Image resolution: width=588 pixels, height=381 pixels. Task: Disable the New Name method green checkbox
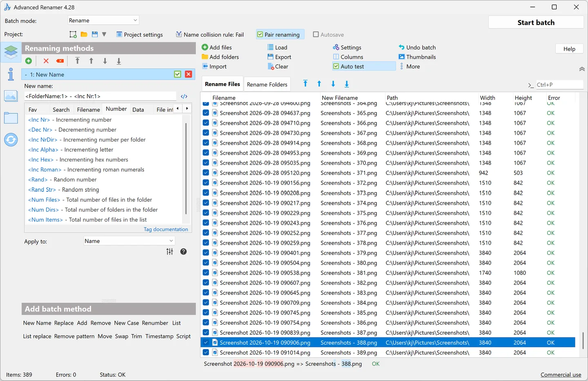178,74
